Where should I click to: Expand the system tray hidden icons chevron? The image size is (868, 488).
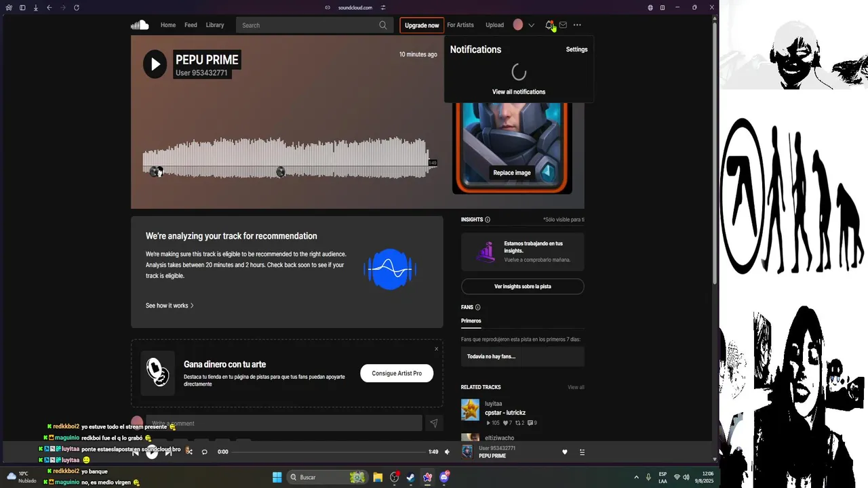click(x=636, y=477)
